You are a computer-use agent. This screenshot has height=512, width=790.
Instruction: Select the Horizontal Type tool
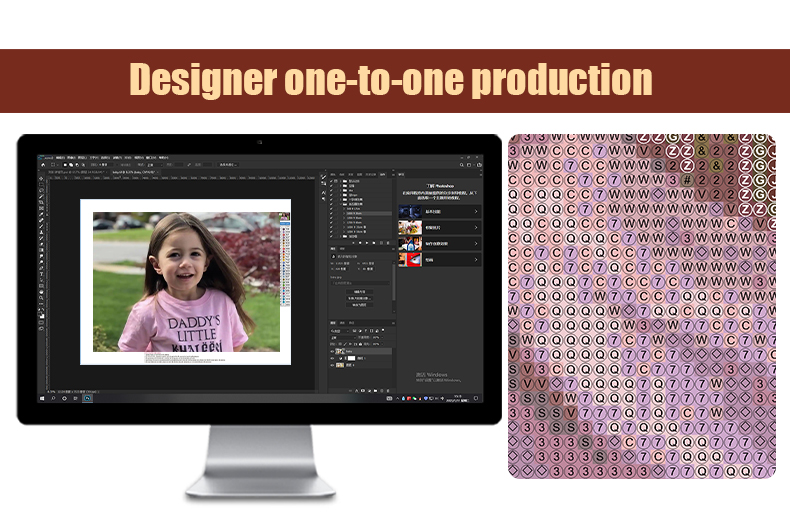tap(41, 274)
